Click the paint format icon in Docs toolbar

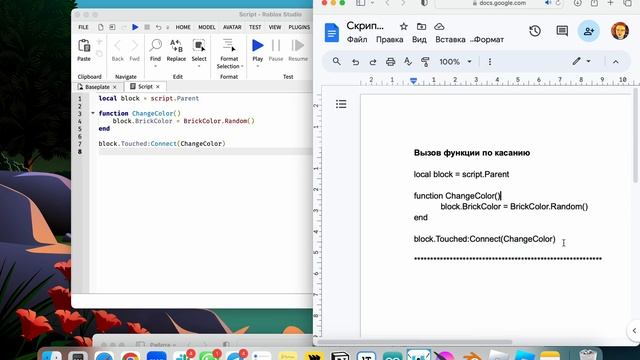(x=425, y=62)
